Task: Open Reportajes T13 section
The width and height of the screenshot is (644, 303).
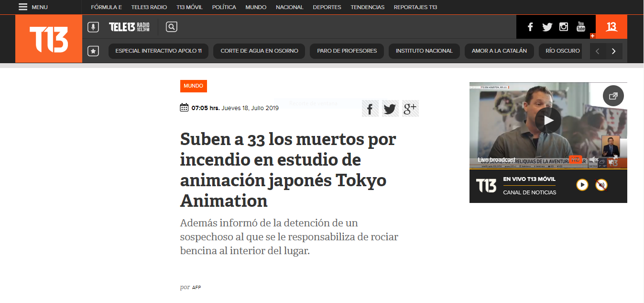Action: click(x=415, y=7)
